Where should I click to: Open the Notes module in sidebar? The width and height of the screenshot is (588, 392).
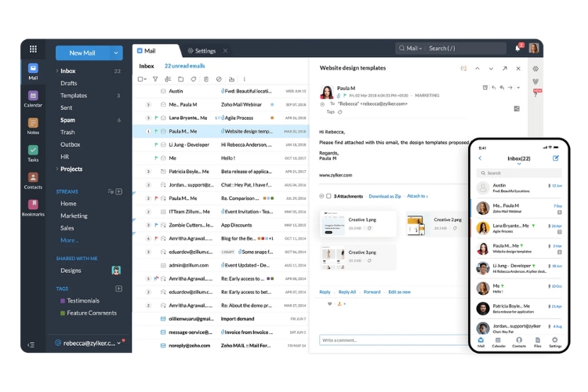[x=33, y=126]
